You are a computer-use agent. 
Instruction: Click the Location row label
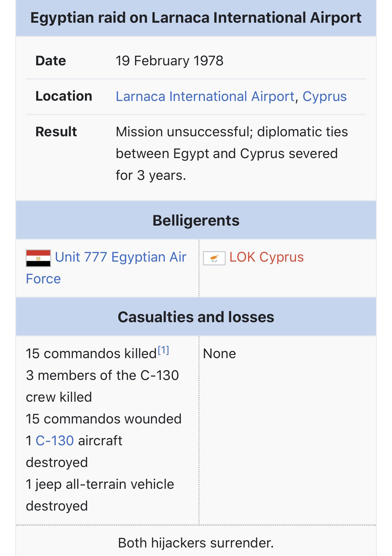tap(64, 96)
